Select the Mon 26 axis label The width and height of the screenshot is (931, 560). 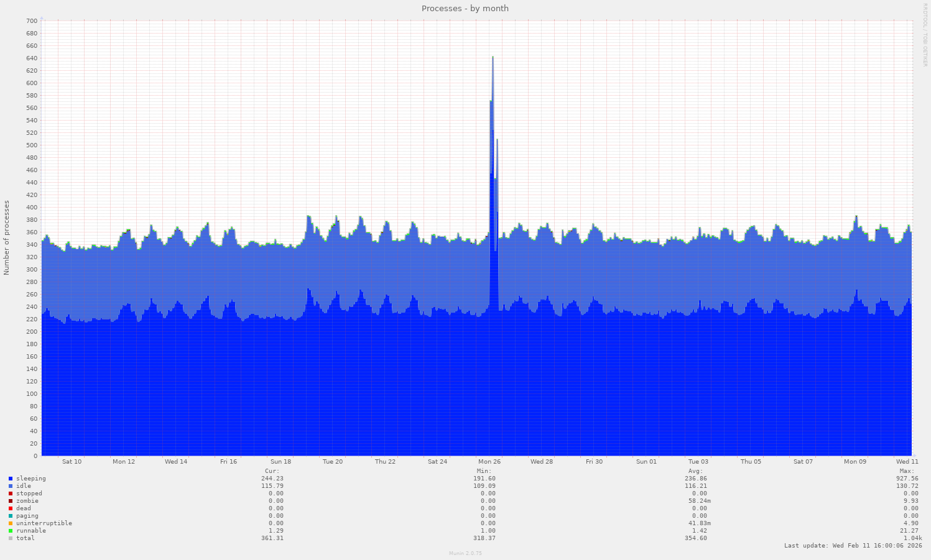[489, 462]
